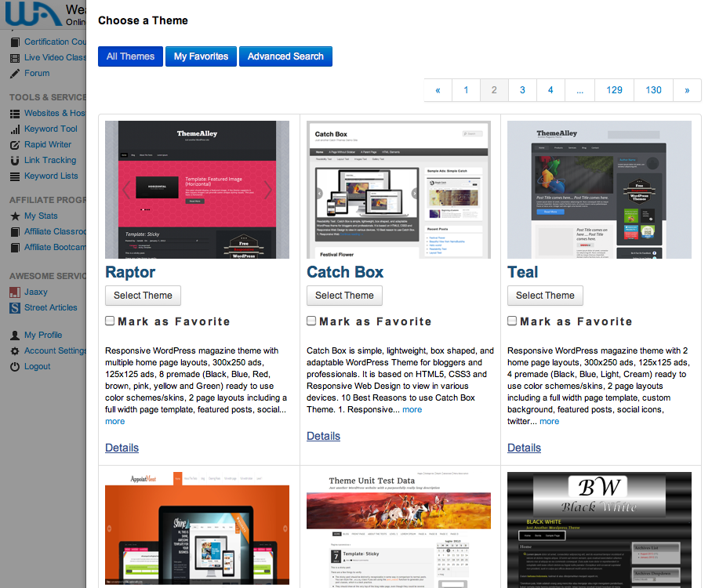Click the Websites & Hosting list icon
Screen dimensions: 712x588
(15, 114)
